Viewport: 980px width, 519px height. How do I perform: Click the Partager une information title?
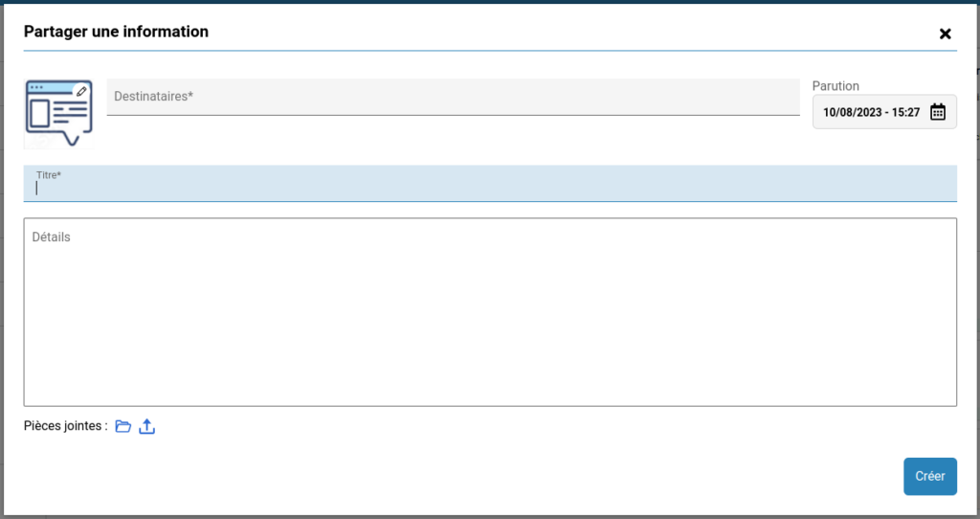click(x=116, y=32)
